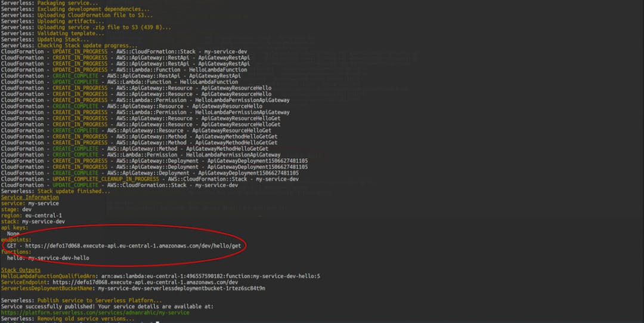The image size is (644, 323).
Task: Click the 'region: eu-central-1' line
Action: [x=31, y=215]
